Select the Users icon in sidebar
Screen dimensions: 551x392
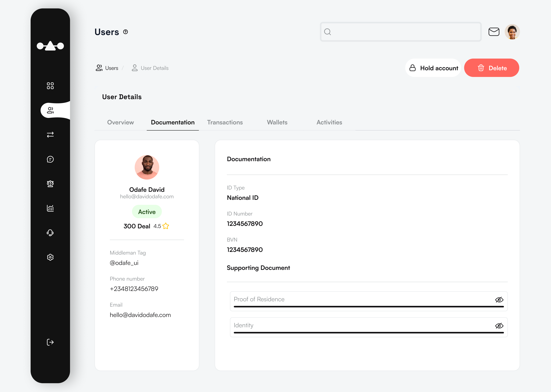[50, 110]
